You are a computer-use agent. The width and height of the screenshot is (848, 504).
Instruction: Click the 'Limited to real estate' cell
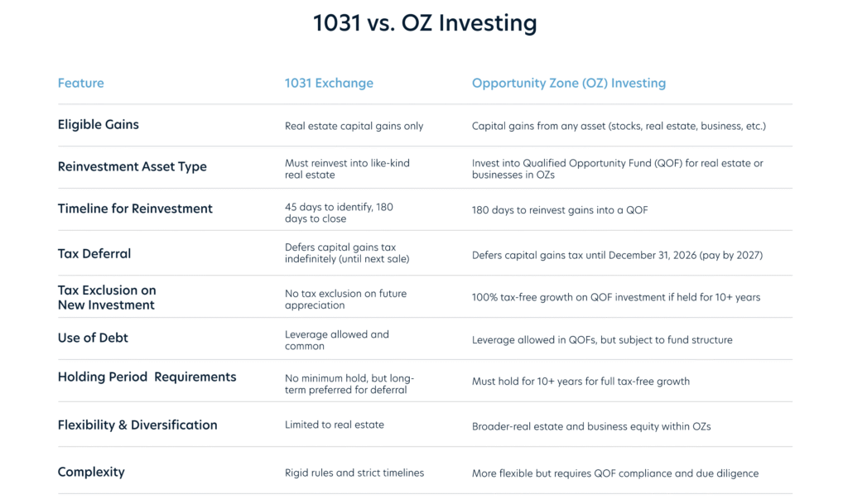334,425
